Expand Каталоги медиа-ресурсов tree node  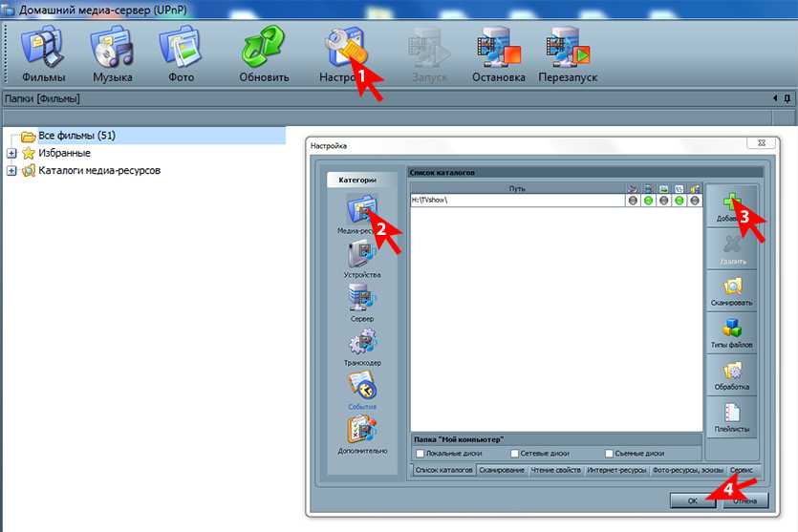tap(11, 171)
